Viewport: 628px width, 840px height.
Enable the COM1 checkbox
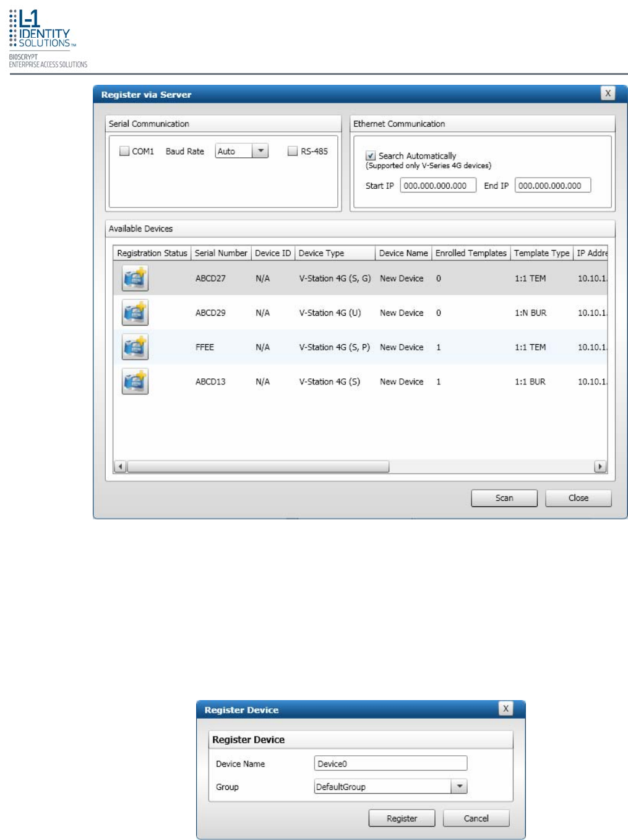[x=124, y=151]
